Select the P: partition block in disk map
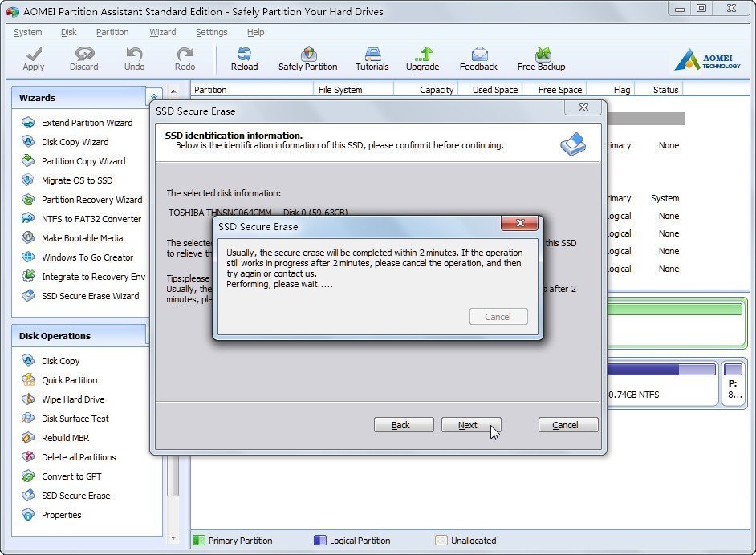The width and height of the screenshot is (756, 555). (734, 383)
